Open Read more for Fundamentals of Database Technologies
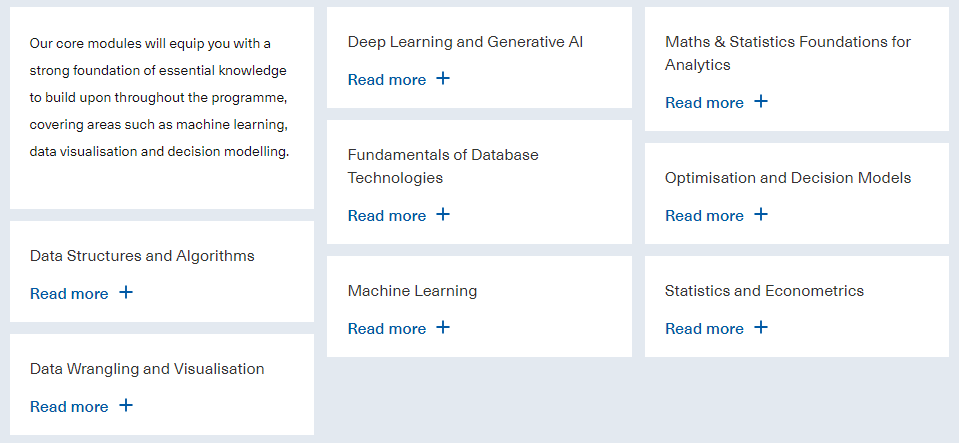This screenshot has width=959, height=443. pyautogui.click(x=387, y=215)
